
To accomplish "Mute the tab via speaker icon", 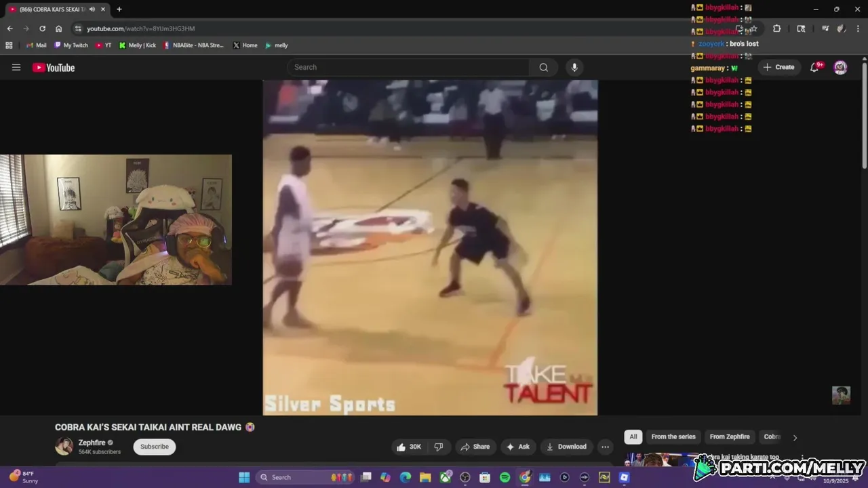I will coord(92,9).
